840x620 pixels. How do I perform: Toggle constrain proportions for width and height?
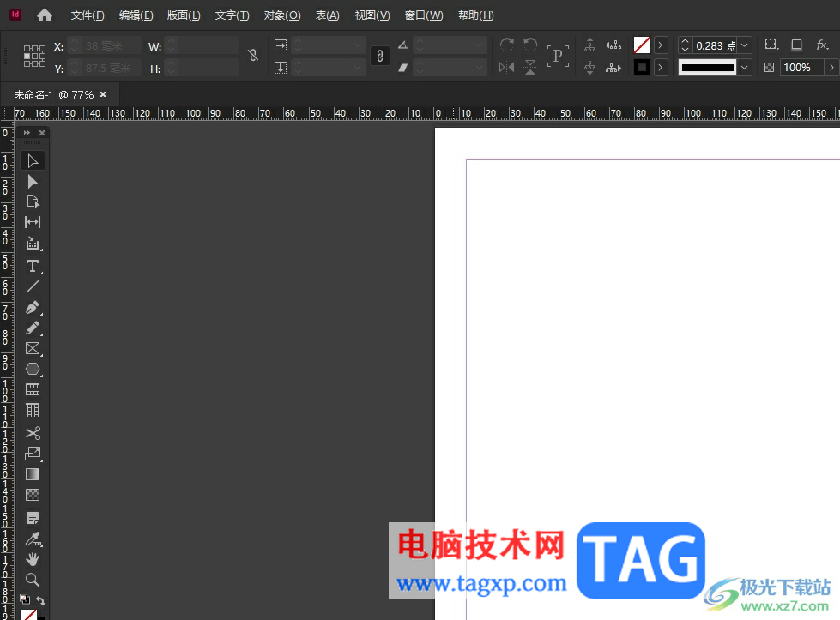pyautogui.click(x=252, y=56)
